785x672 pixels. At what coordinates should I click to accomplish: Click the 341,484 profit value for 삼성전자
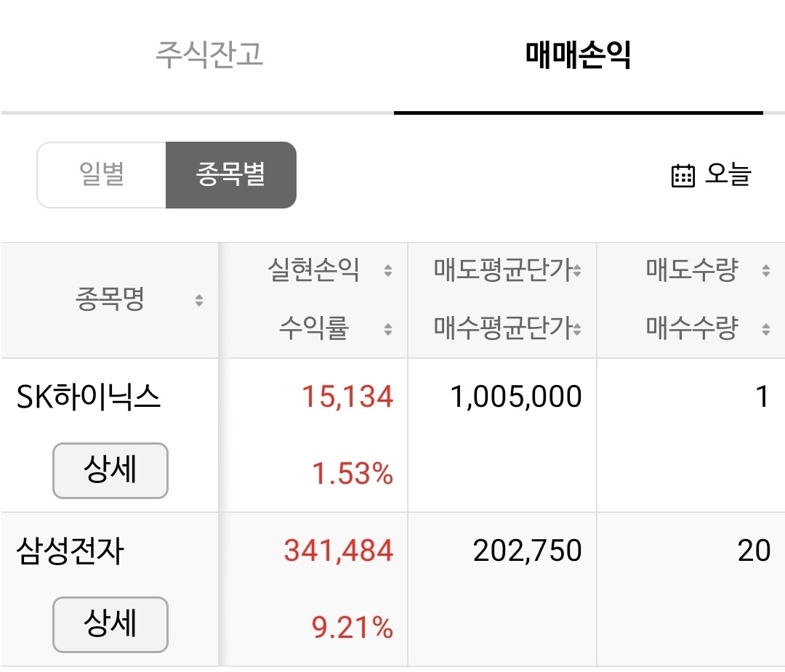click(338, 551)
